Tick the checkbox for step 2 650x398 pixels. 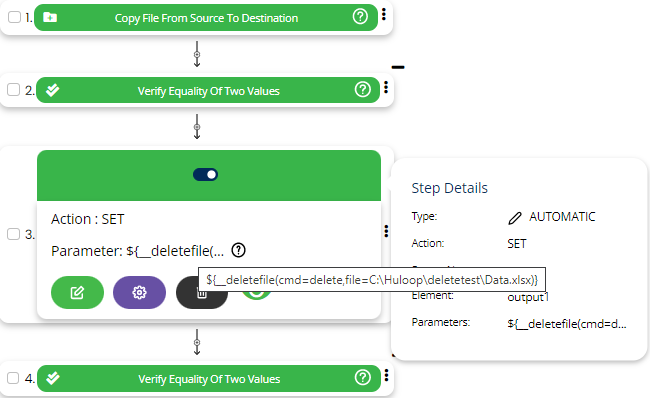(14, 90)
